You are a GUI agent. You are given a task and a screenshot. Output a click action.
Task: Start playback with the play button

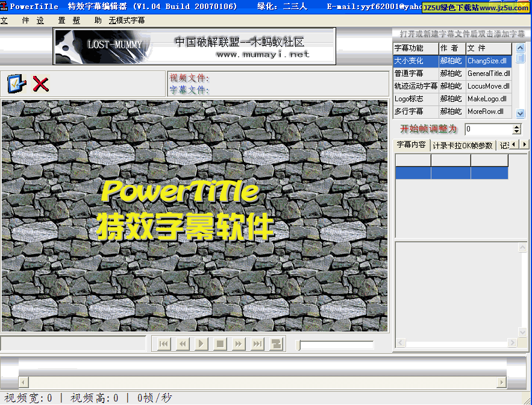coord(201,344)
